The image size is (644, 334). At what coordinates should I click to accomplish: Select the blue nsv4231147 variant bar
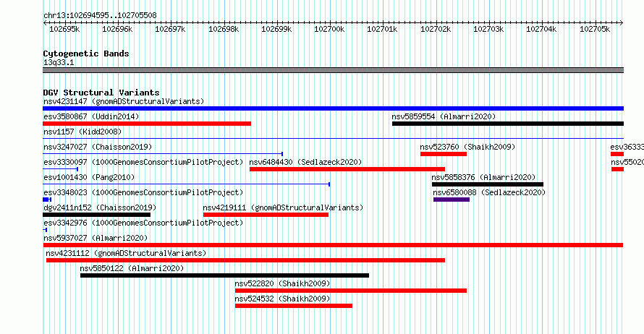point(333,108)
